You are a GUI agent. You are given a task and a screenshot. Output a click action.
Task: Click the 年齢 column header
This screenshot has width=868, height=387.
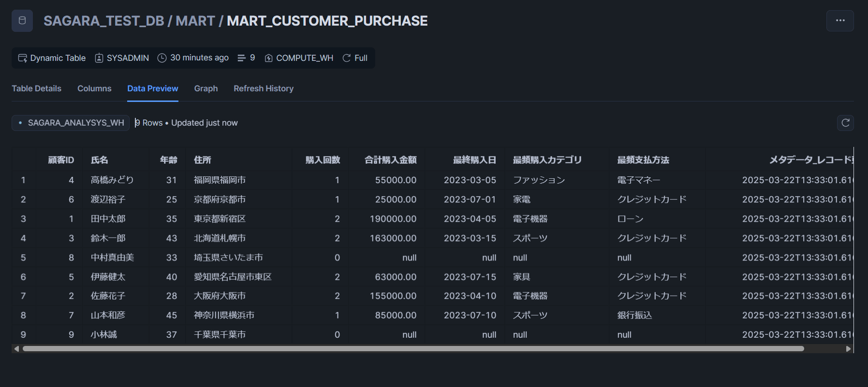click(168, 160)
